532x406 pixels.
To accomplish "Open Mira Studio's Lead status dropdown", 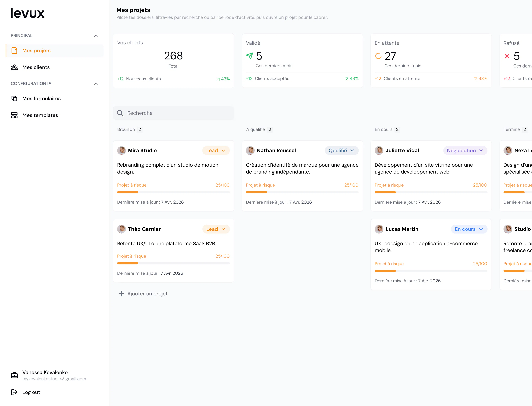I will pos(216,151).
